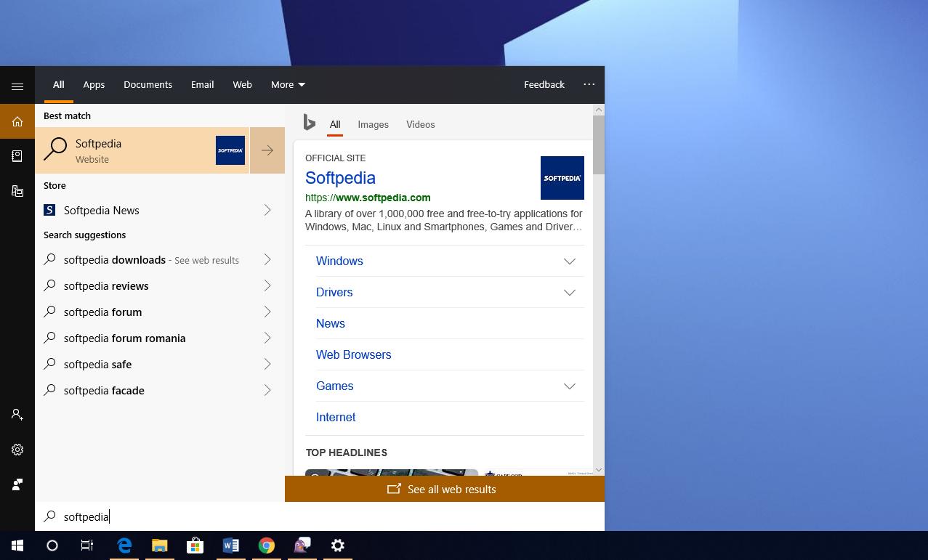Select the softpedia forum suggestion
This screenshot has height=560, width=928.
coord(103,312)
